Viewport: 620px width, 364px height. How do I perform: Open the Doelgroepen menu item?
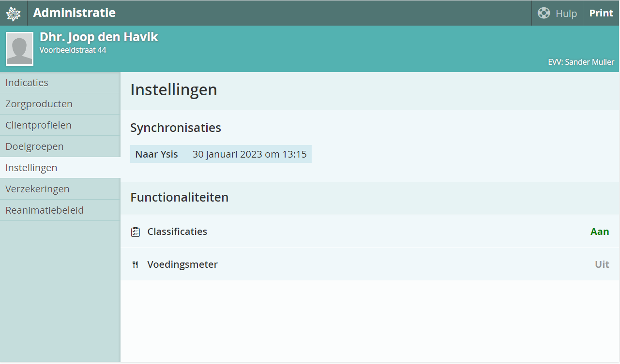pyautogui.click(x=34, y=146)
